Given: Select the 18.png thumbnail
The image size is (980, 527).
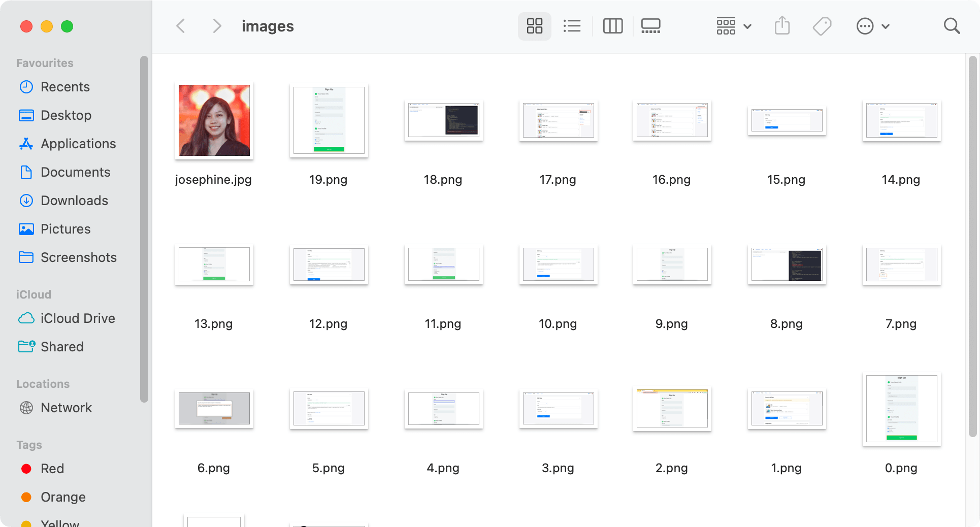Looking at the screenshot, I should pos(444,120).
